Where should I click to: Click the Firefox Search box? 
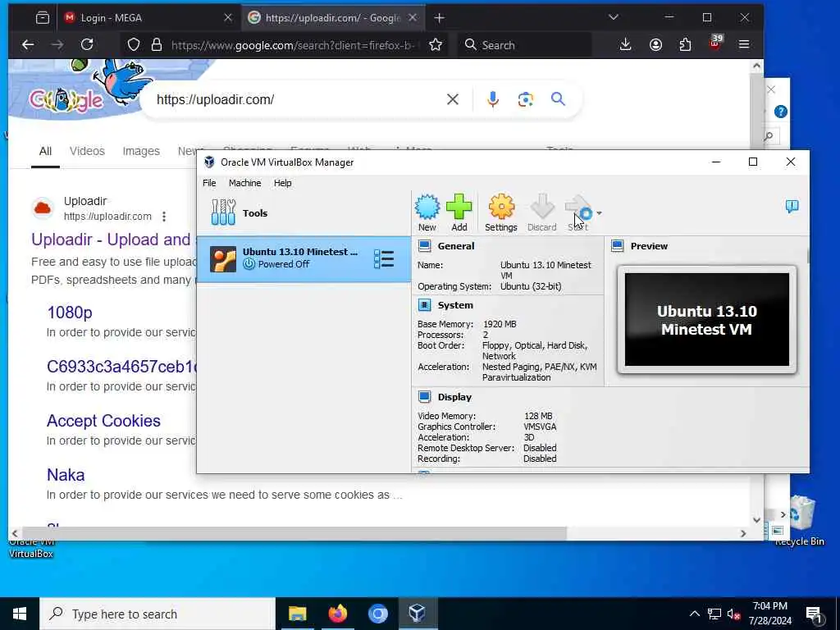point(525,45)
